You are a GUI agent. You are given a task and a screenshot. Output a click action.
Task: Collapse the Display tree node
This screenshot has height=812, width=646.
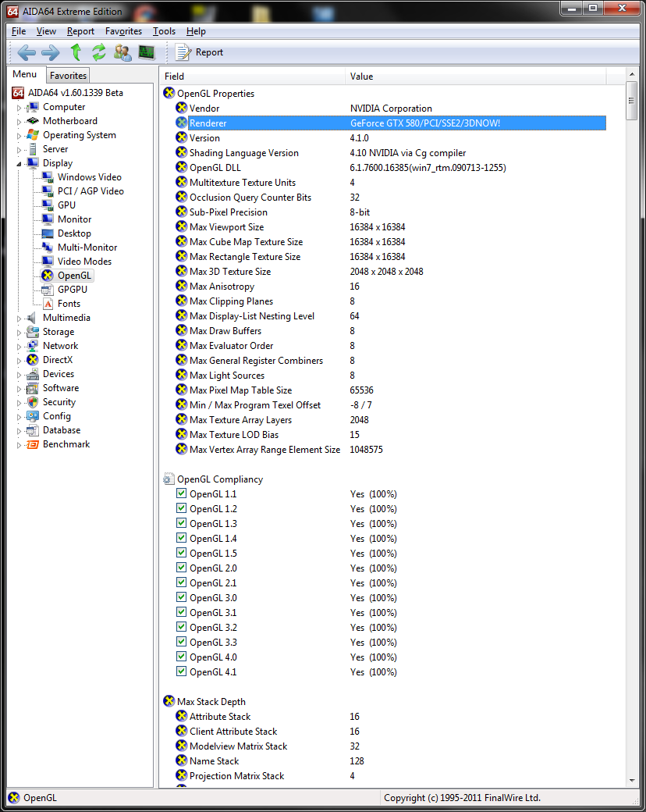tap(20, 164)
